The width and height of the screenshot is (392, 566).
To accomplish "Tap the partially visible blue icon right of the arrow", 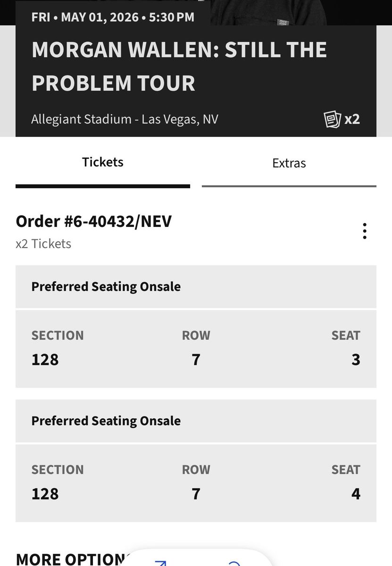I will (x=234, y=563).
